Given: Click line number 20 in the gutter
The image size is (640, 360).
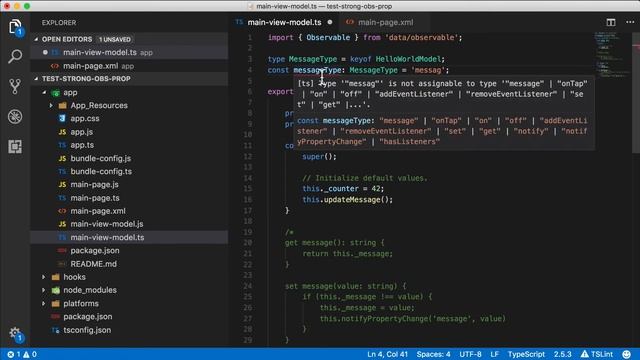Looking at the screenshot, I should point(248,243).
